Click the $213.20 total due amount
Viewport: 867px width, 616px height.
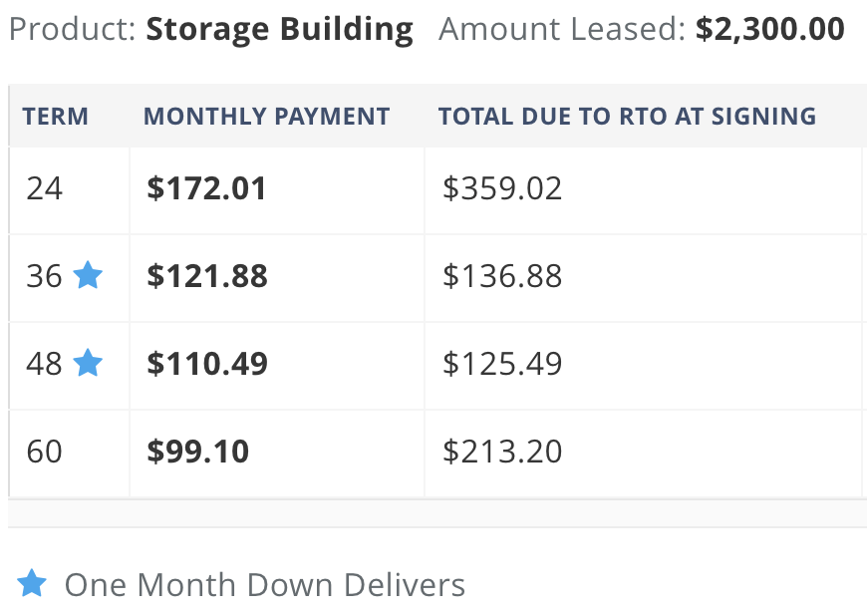coord(502,451)
